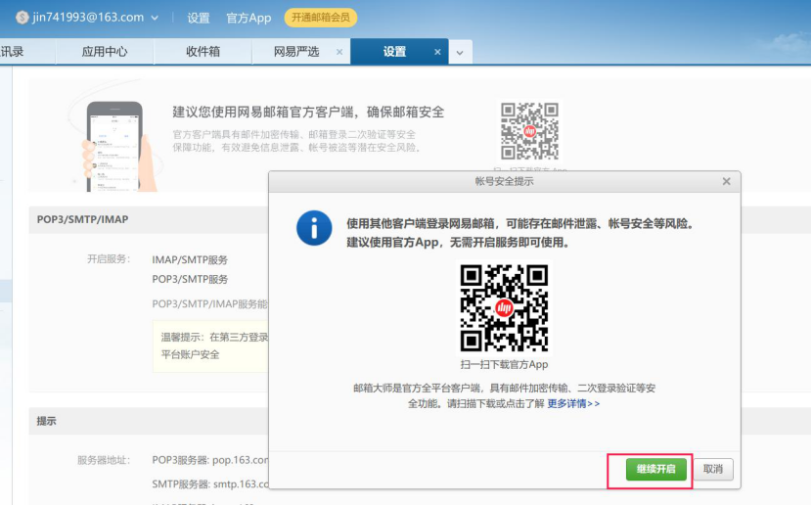Click the phone illustration in banner
This screenshot has width=812, height=505.
coord(115,147)
